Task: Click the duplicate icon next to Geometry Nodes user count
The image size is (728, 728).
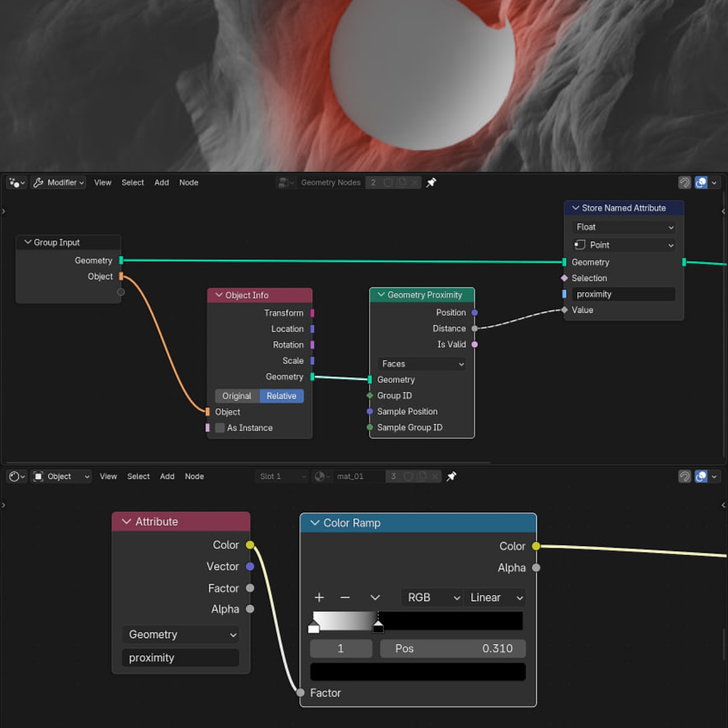Action: (402, 183)
